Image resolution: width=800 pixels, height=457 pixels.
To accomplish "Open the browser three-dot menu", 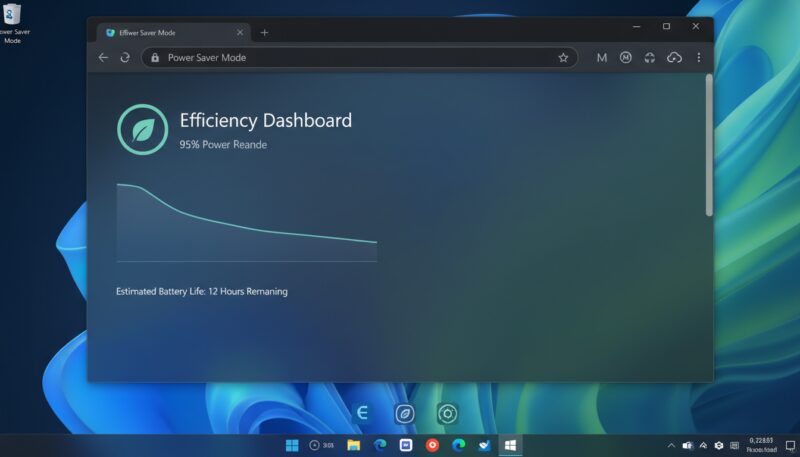I will point(698,58).
